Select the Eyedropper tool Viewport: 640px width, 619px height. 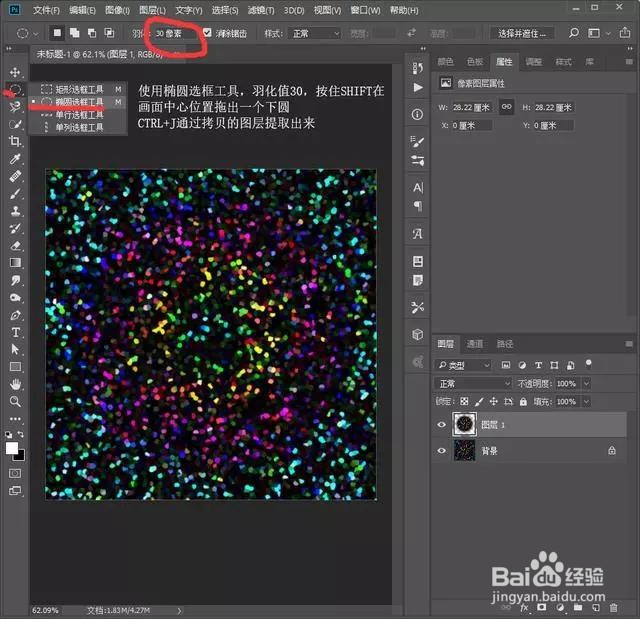pos(15,159)
